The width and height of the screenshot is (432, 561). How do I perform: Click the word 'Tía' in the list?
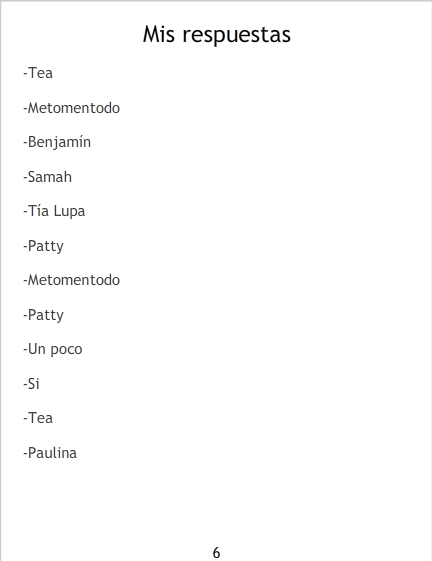38,211
